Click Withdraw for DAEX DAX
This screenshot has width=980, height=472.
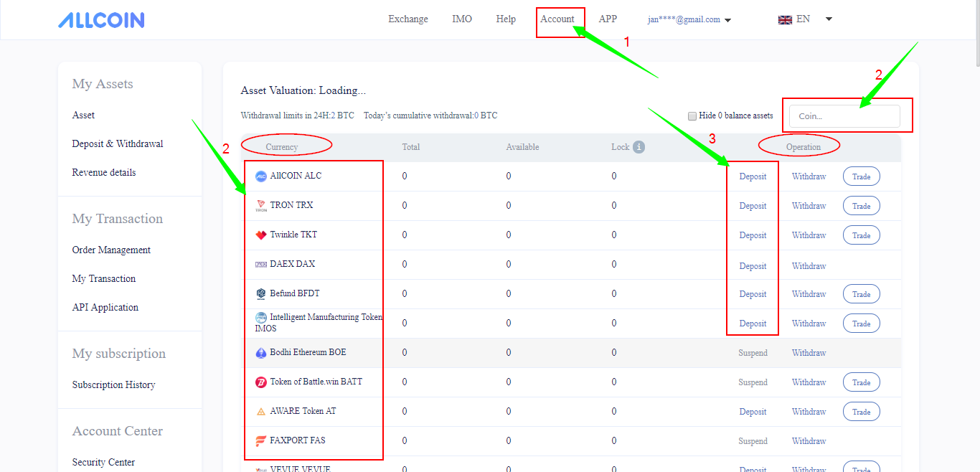[x=809, y=266]
